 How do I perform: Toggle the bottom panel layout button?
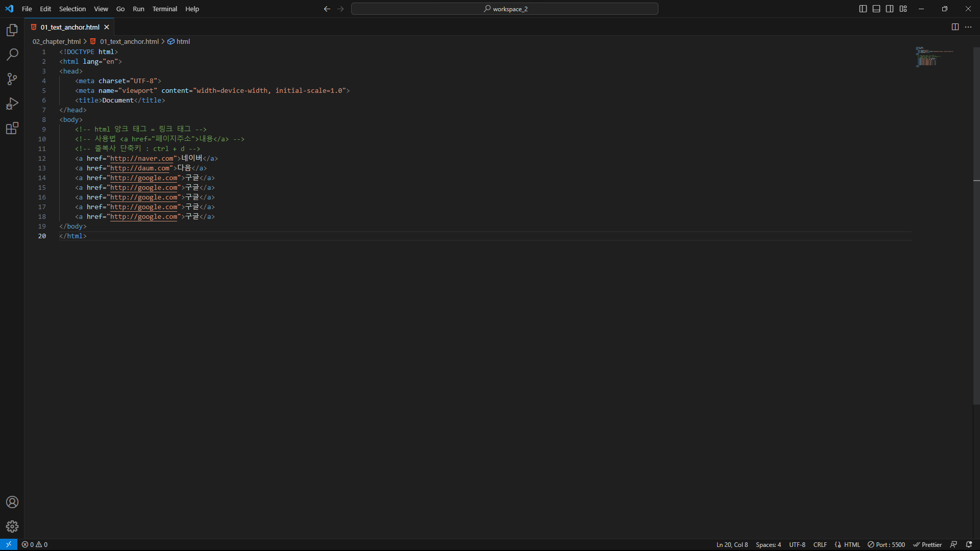(x=876, y=9)
